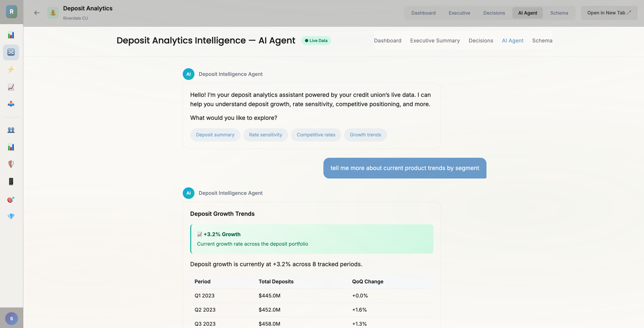644x328 pixels.
Task: Open the diamond gem sidebar icon
Action: pos(11,217)
